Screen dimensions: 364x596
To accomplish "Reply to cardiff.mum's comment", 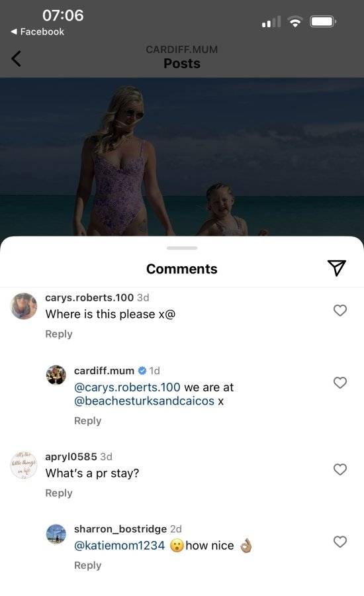I will [x=88, y=421].
